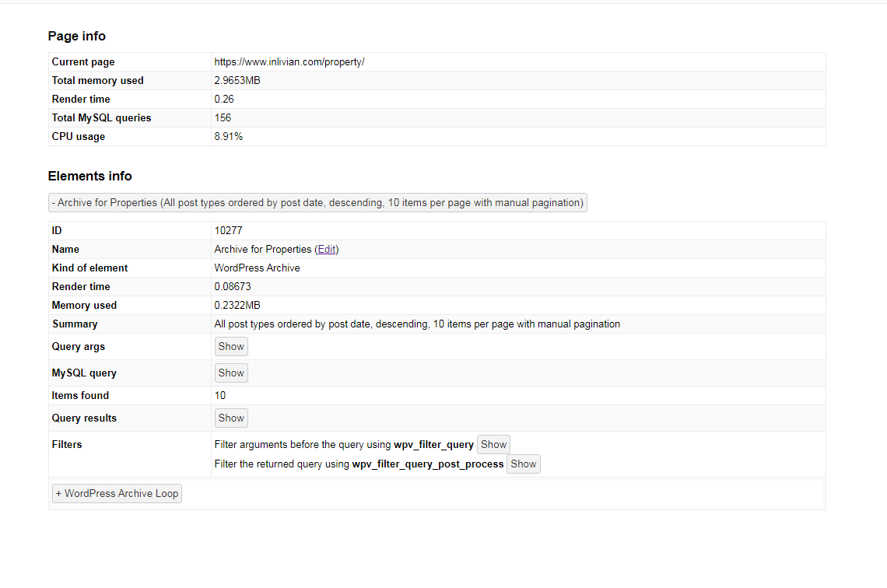This screenshot has width=887, height=588.
Task: Select the Total memory used value 2.9653MB
Action: 237,81
